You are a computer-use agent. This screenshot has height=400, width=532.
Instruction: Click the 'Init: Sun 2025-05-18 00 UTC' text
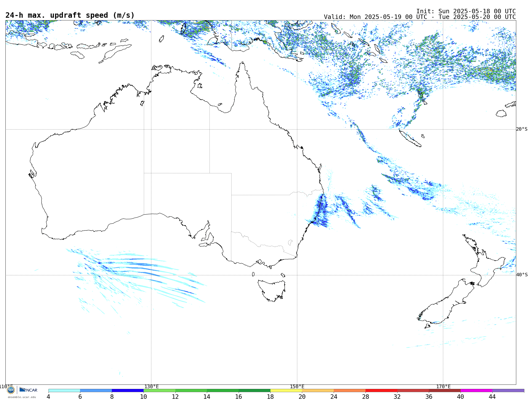[466, 11]
